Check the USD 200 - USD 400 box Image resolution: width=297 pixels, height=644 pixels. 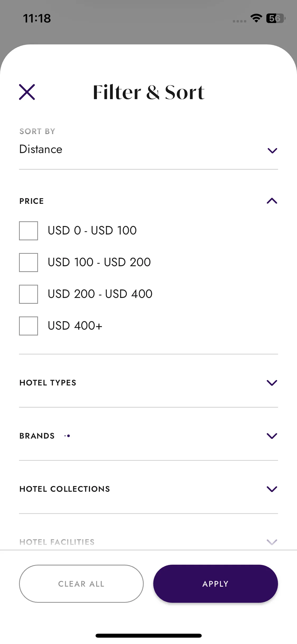(29, 294)
